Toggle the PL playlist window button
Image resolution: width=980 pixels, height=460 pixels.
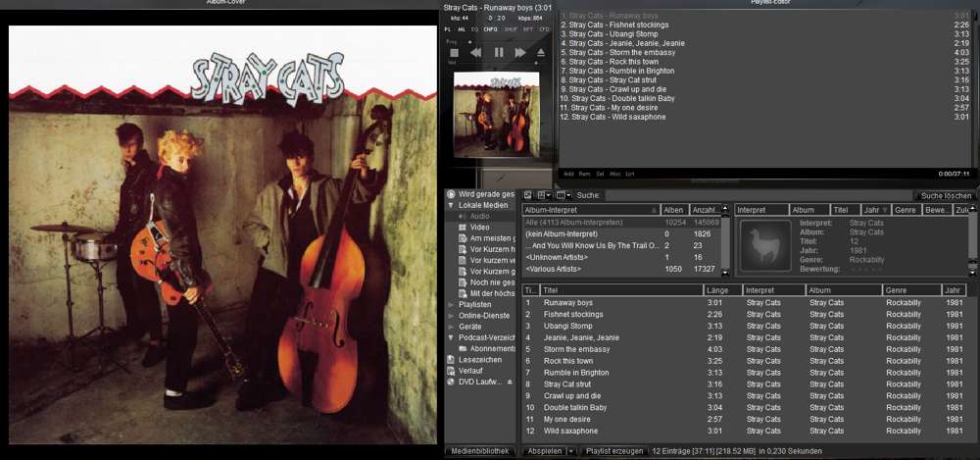point(449,29)
